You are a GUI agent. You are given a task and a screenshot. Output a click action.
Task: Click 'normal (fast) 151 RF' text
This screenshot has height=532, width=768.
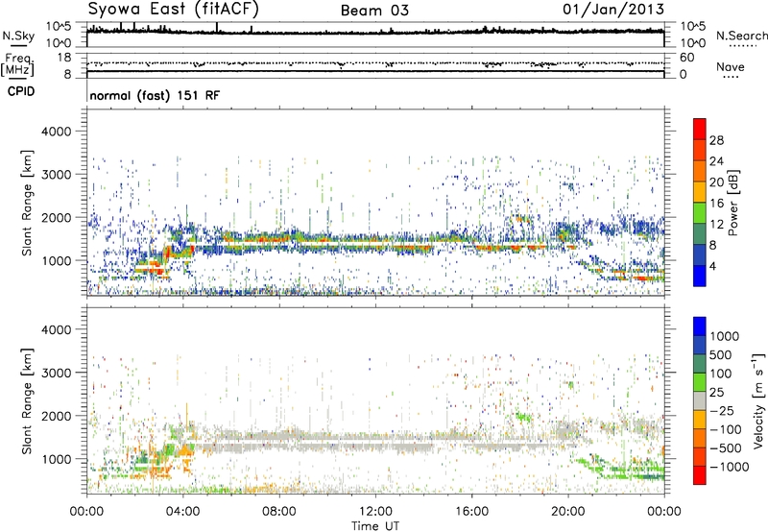155,95
